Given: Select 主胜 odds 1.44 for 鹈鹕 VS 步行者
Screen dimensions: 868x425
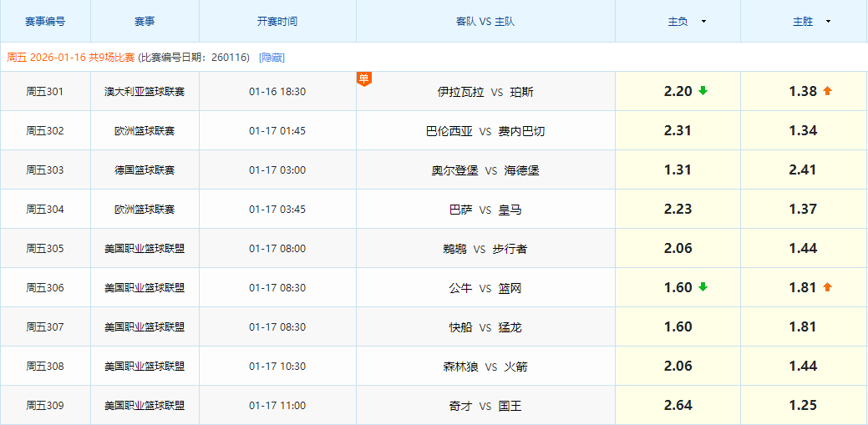Looking at the screenshot, I should [x=804, y=249].
